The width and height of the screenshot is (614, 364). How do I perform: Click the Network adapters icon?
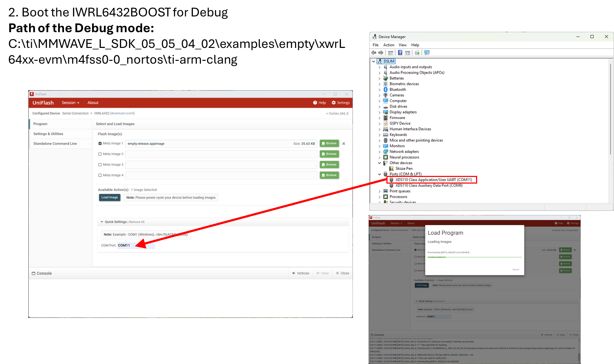click(x=385, y=151)
